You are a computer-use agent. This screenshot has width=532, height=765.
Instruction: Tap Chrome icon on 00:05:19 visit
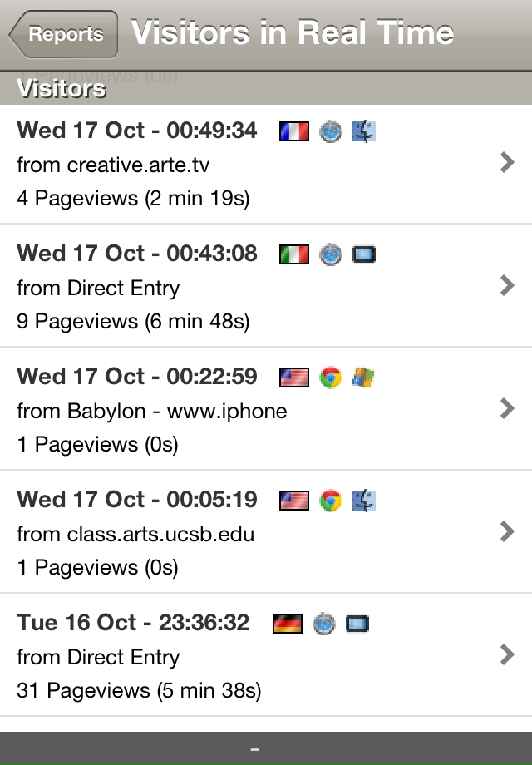[x=331, y=500]
